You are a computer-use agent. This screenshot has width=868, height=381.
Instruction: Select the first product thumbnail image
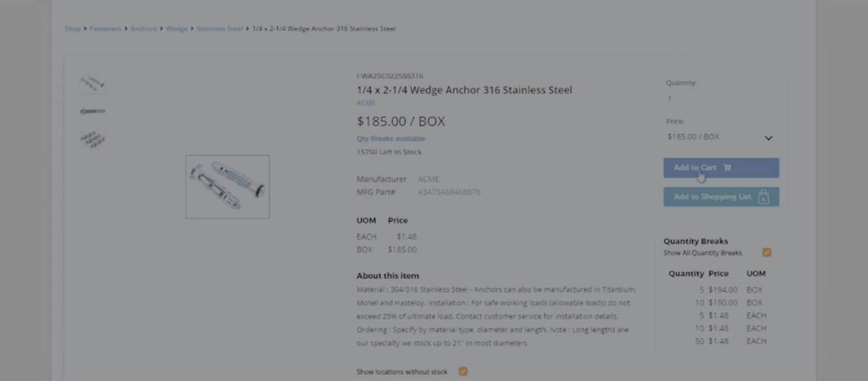click(x=92, y=83)
